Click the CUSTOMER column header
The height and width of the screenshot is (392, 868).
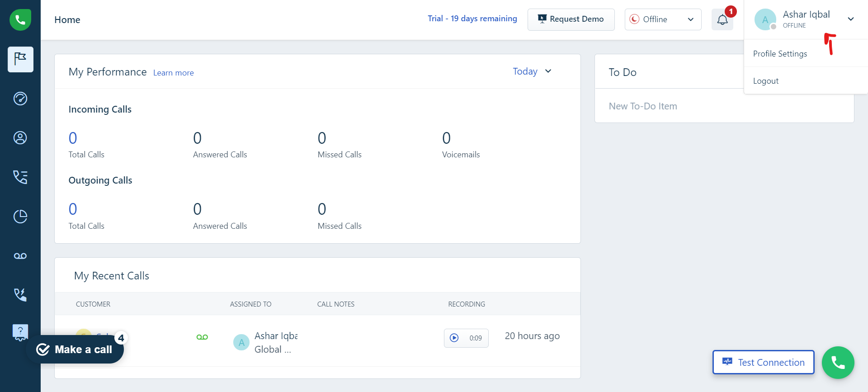point(93,304)
